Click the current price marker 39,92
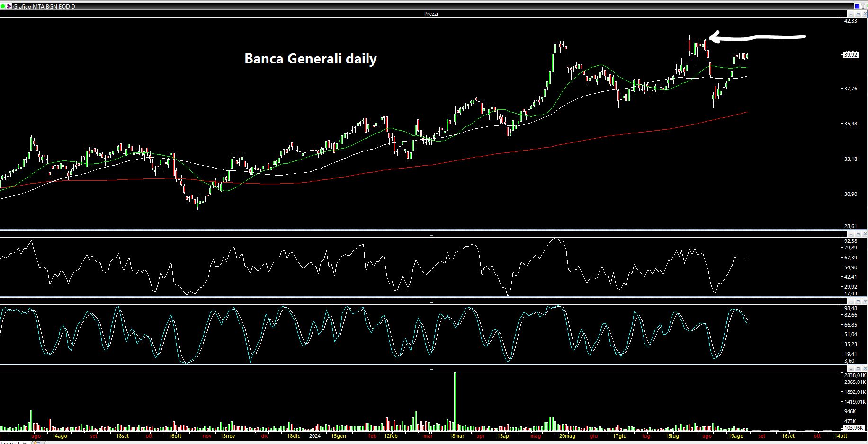Viewport: 868px width, 444px height. tap(851, 55)
